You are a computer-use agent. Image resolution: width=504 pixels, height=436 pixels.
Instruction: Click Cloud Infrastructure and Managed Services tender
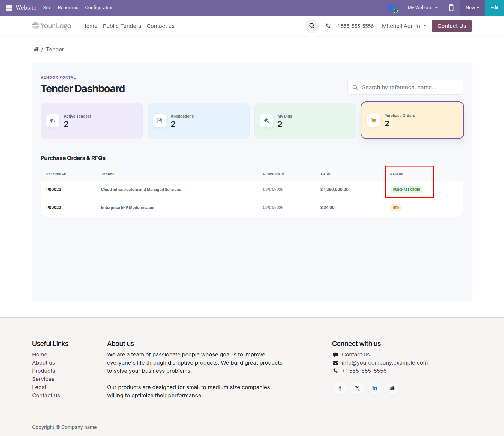coord(141,190)
